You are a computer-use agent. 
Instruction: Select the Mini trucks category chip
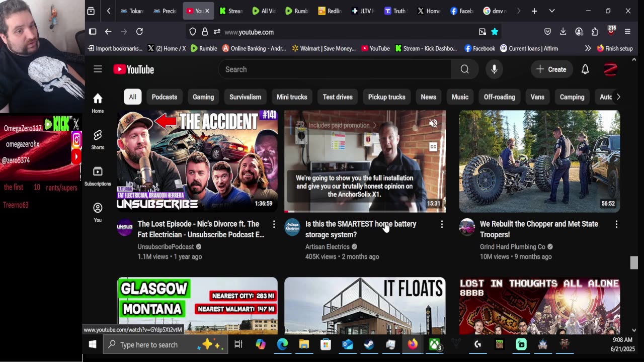(x=292, y=97)
